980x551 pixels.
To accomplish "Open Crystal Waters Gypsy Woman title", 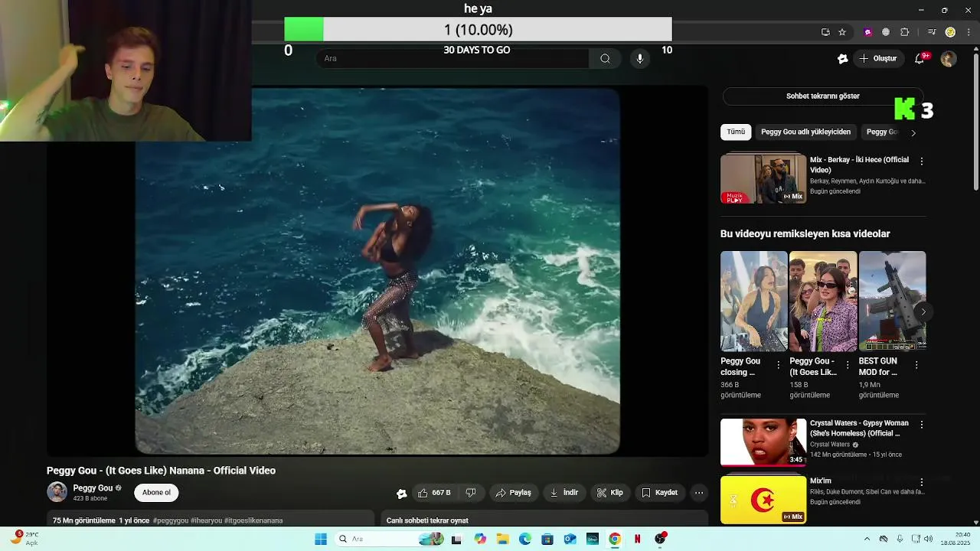I will [859, 428].
